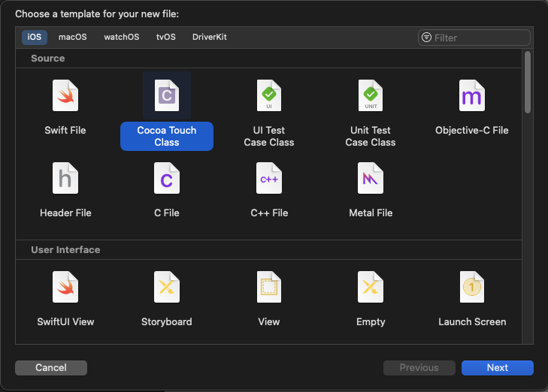
Task: Click the 'UI Test Case Class' label
Action: tap(269, 136)
